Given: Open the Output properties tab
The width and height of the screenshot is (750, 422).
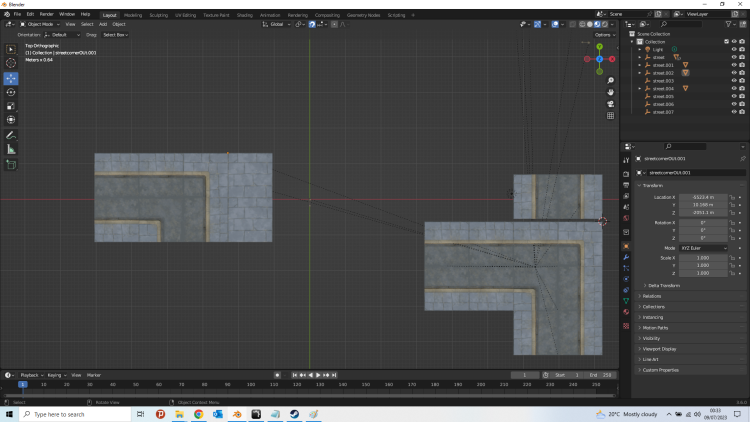Looking at the screenshot, I should (626, 185).
